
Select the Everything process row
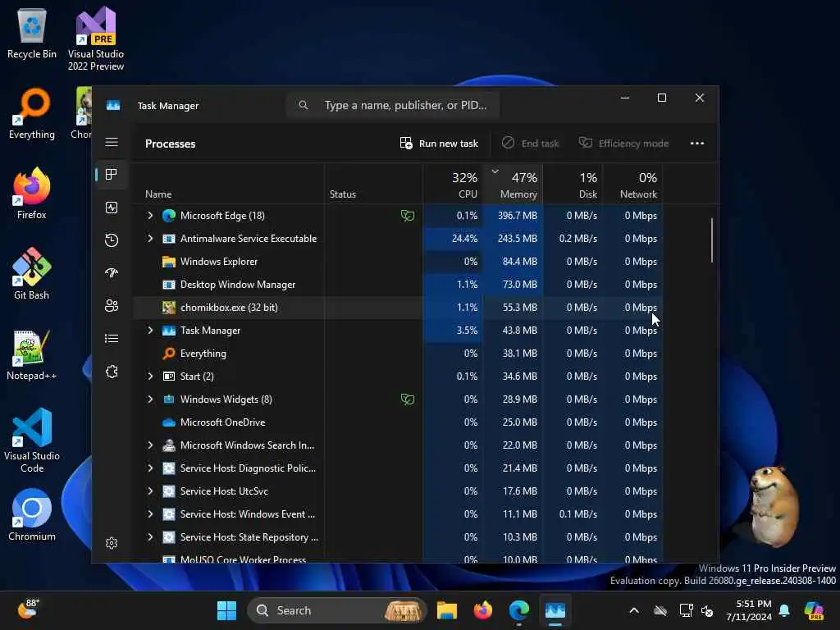coord(398,353)
